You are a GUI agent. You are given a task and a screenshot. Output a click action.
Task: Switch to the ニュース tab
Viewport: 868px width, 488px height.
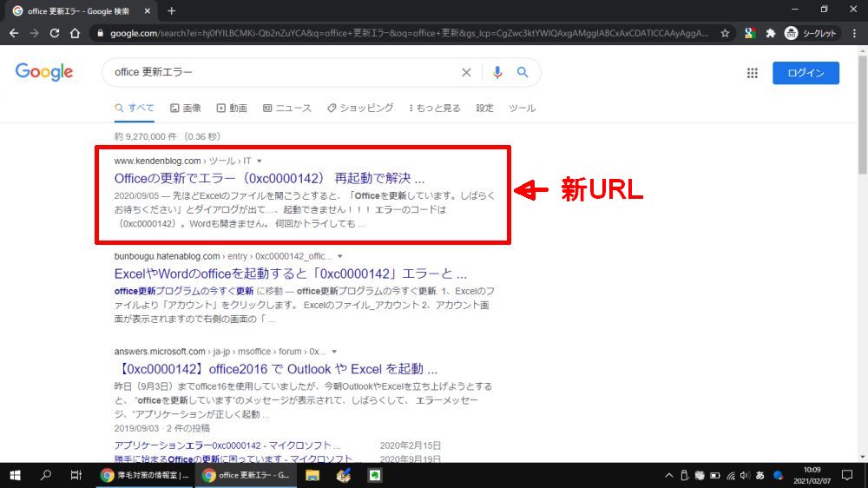287,108
